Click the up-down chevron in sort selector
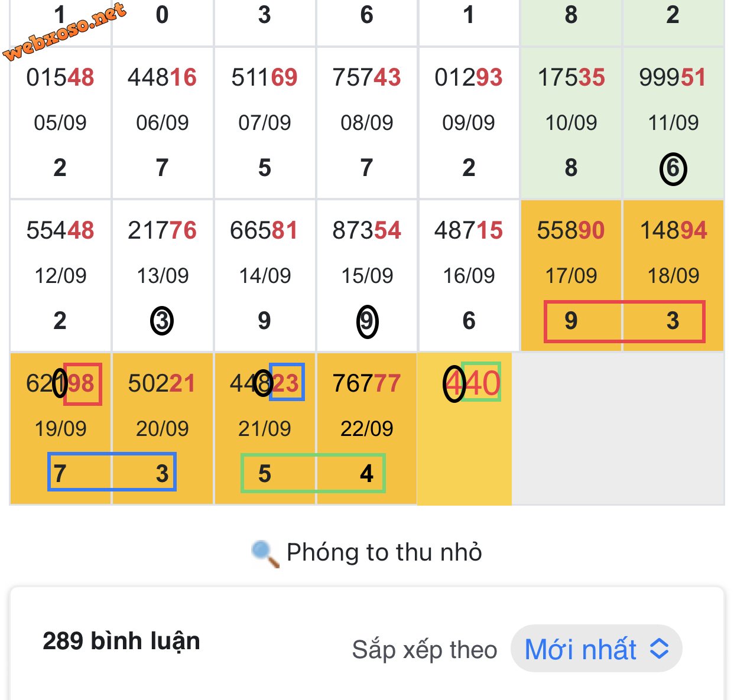The width and height of the screenshot is (734, 700). (660, 649)
